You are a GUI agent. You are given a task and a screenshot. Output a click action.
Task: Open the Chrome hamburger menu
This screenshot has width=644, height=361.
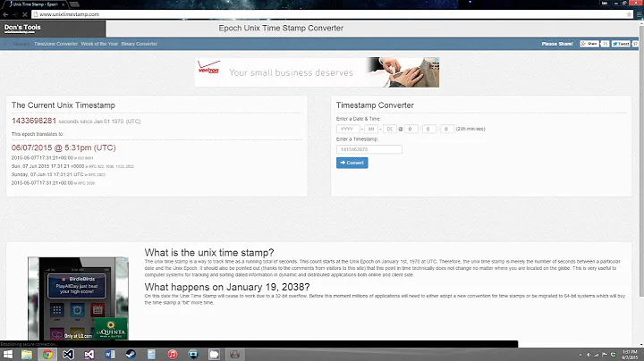639,14
